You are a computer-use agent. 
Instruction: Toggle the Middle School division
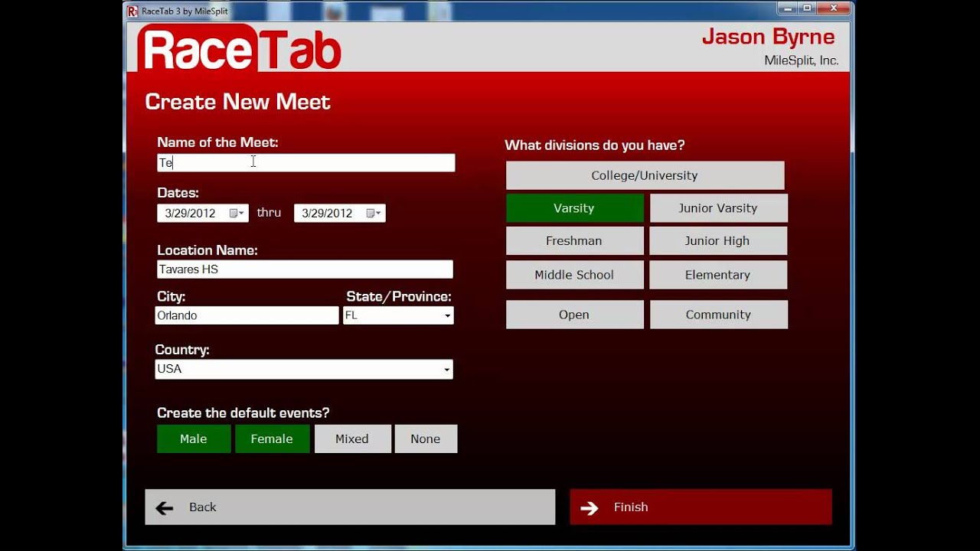coord(574,275)
